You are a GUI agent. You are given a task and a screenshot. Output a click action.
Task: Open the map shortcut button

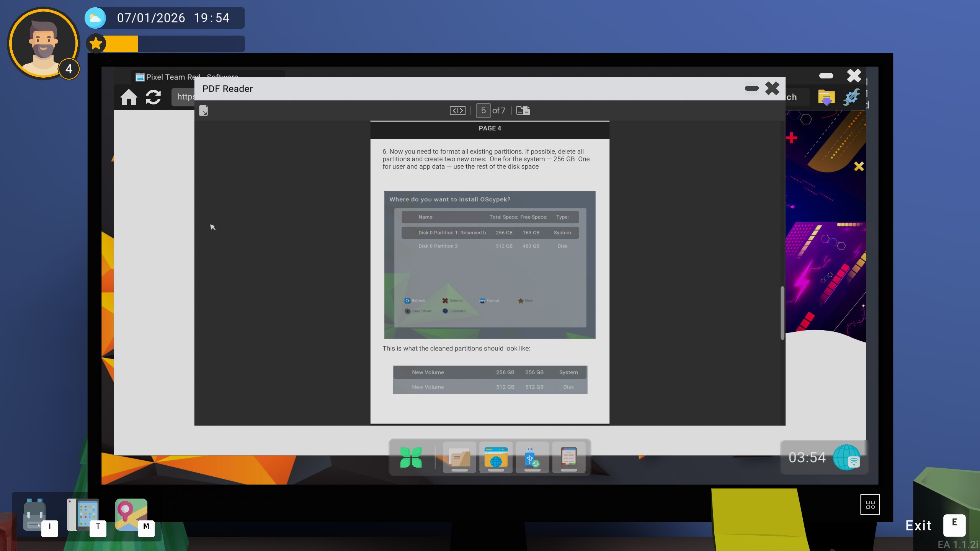131,515
